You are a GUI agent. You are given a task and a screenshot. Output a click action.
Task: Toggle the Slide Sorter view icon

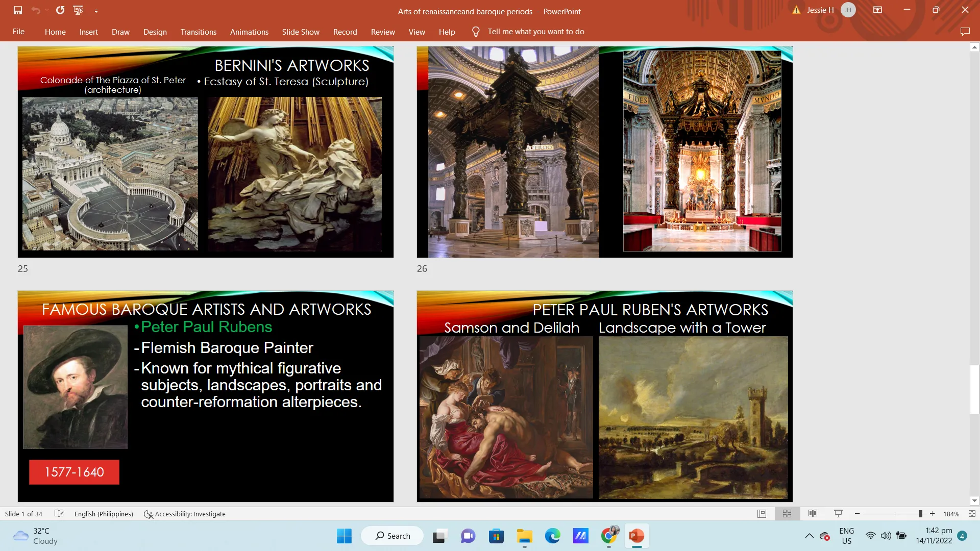click(x=787, y=514)
